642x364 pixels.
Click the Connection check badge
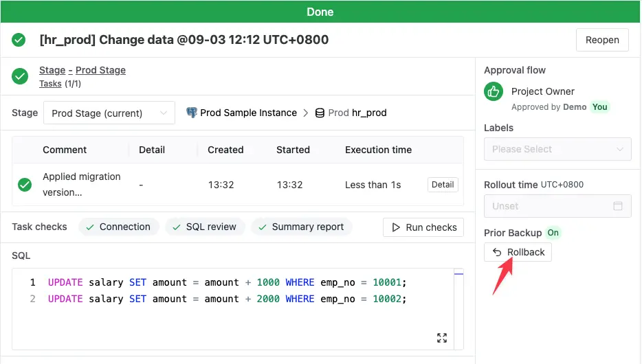(119, 227)
